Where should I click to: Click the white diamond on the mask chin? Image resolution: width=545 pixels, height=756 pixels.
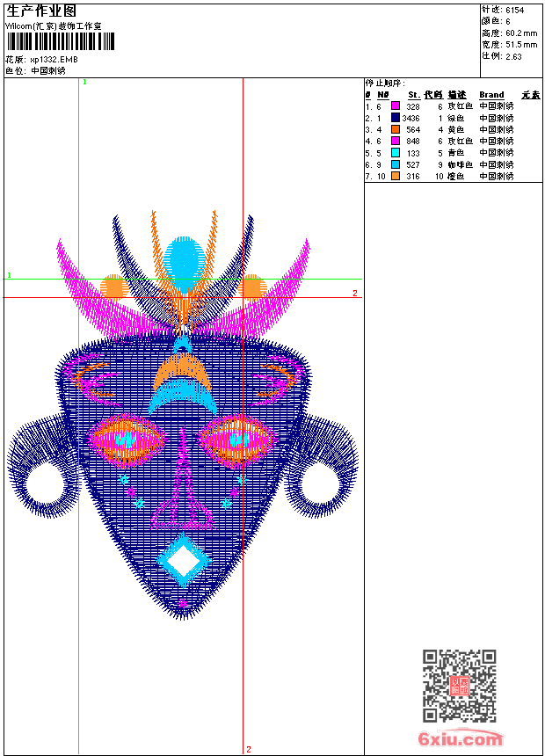point(183,559)
